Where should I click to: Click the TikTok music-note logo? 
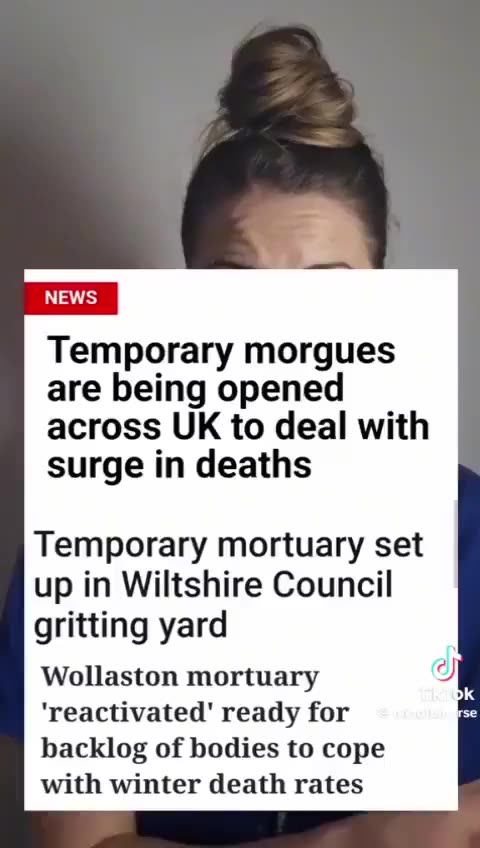tap(446, 664)
